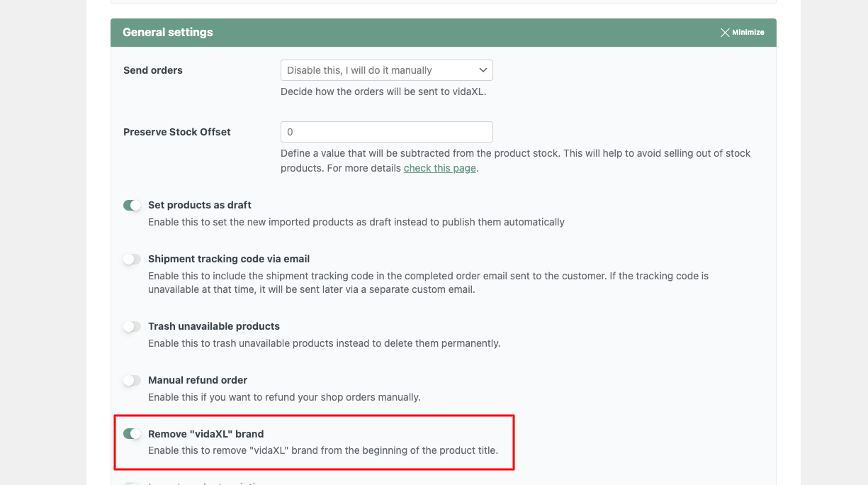Click the Preserve Stock Offset label
Screen dimensions: 868x485
[x=177, y=132]
